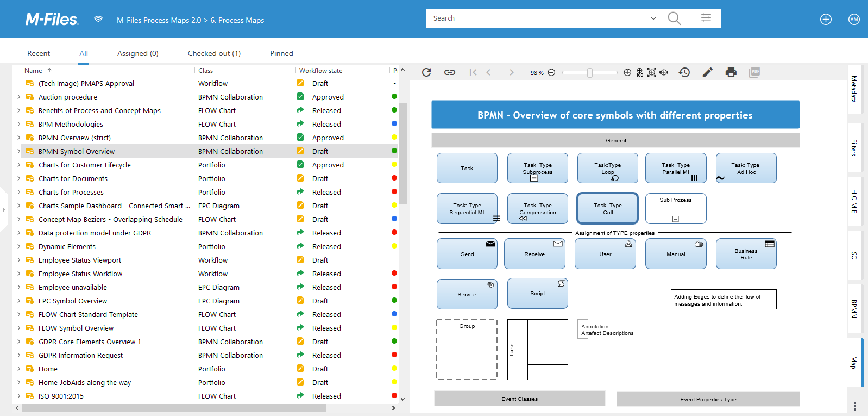Open the search box dropdown arrow
The image size is (868, 416).
(x=653, y=18)
